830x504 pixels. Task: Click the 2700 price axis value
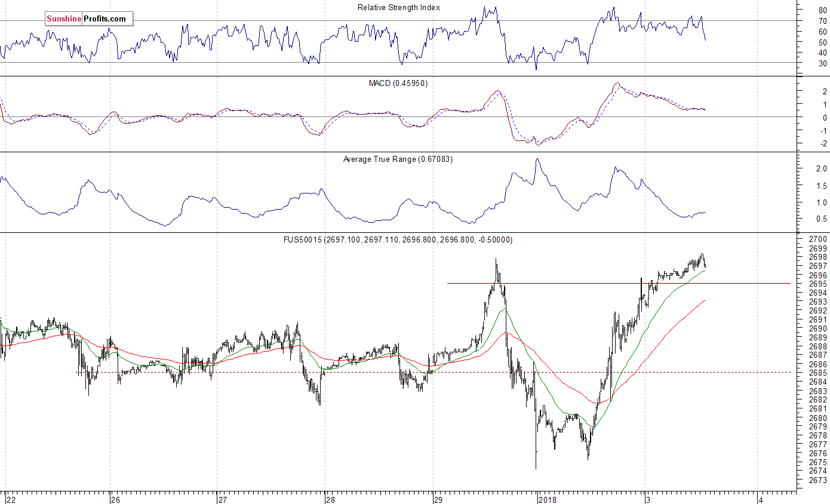[819, 239]
